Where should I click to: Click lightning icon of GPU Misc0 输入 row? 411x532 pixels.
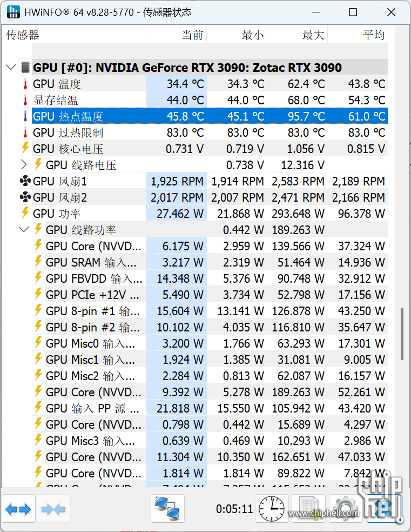tap(38, 343)
